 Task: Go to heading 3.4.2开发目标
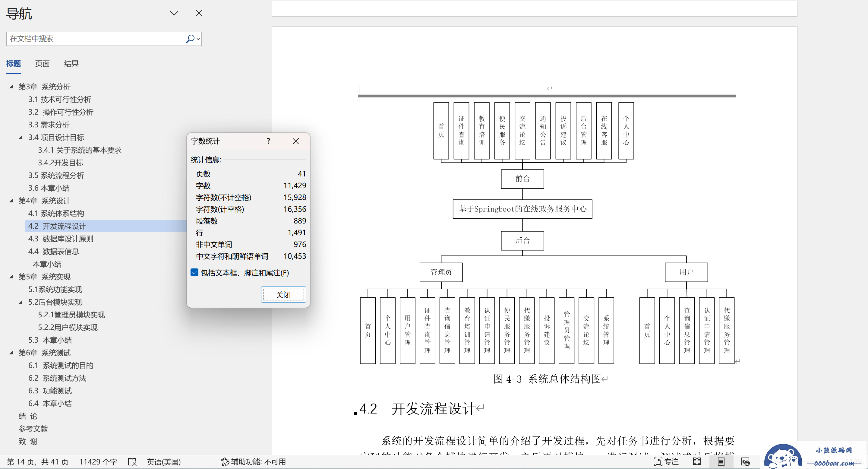[x=60, y=163]
